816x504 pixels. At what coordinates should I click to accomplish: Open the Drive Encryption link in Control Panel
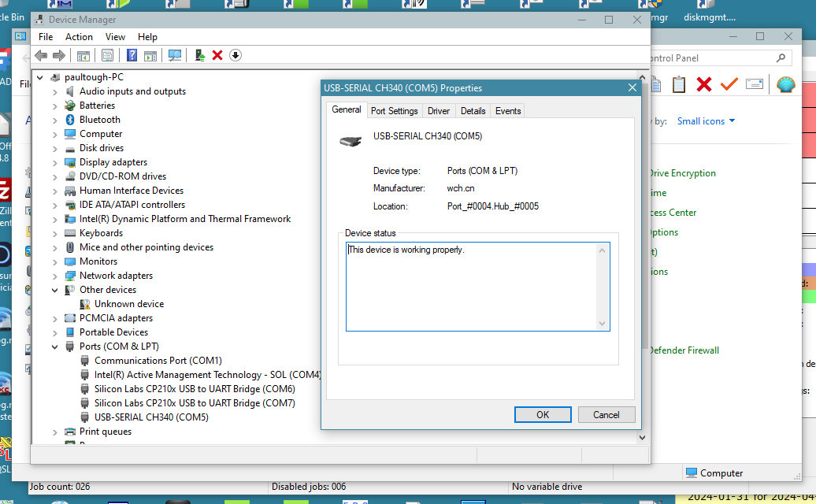682,173
